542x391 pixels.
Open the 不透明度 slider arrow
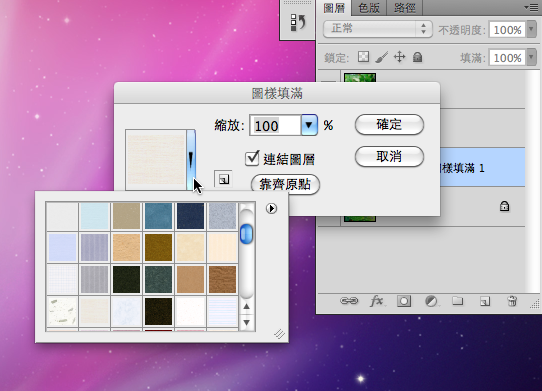coord(531,30)
